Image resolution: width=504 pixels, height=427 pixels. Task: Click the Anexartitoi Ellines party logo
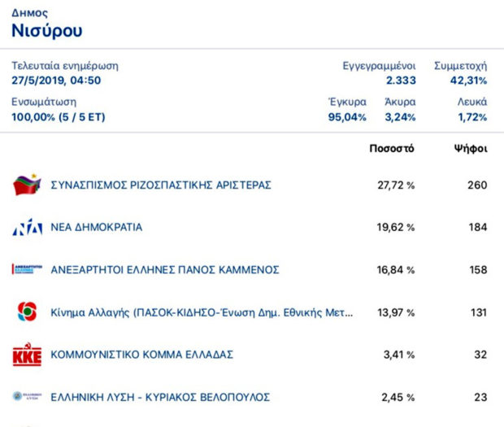click(x=27, y=269)
